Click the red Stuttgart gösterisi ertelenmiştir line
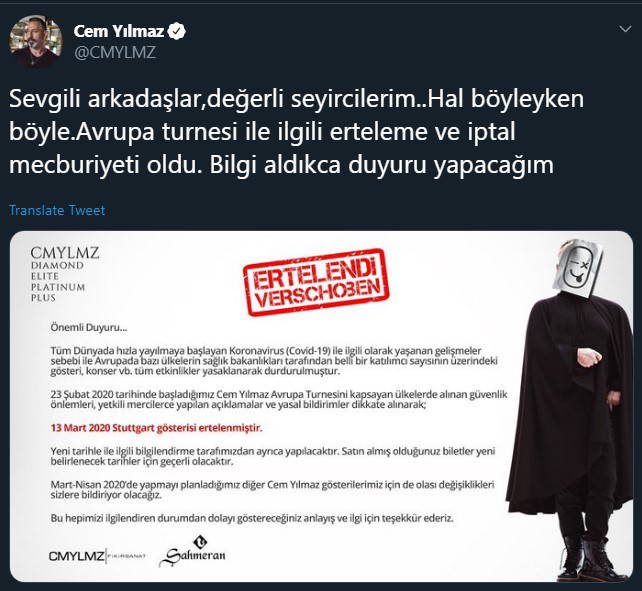The width and height of the screenshot is (642, 591). pyautogui.click(x=156, y=428)
